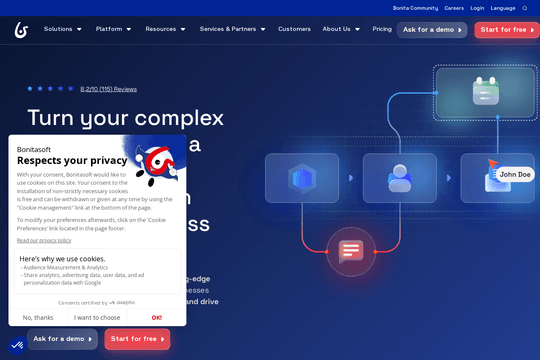540x360 pixels.
Task: Click the Turn your complex headline text
Action: pos(126,119)
